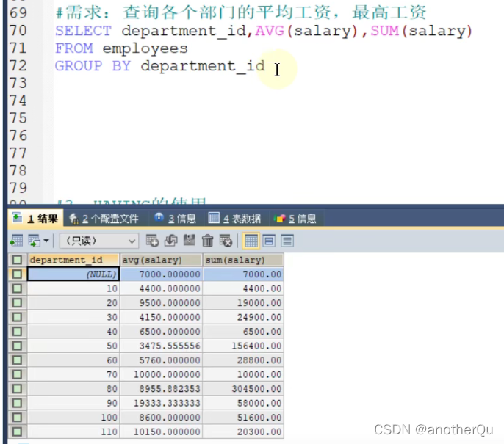Select the (NULL) department_id cell
This screenshot has width=504, height=444.
point(73,274)
